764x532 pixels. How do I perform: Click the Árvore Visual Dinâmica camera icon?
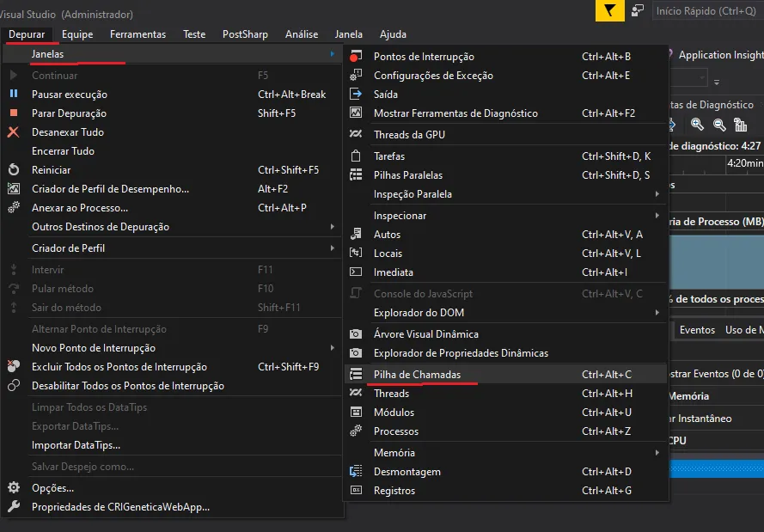(x=356, y=334)
